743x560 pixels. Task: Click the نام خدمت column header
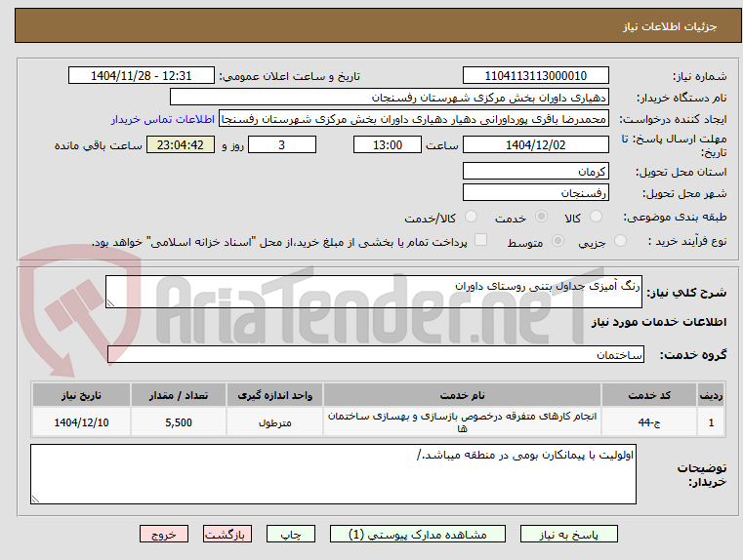tap(462, 395)
